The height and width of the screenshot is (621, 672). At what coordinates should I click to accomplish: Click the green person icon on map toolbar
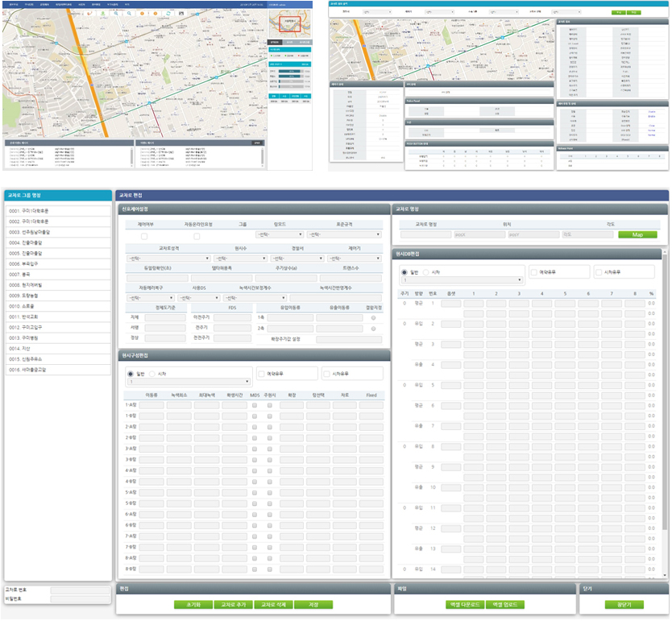click(103, 13)
